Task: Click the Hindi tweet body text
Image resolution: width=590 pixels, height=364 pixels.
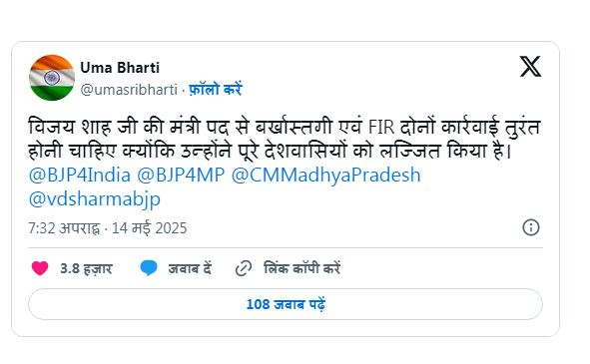Action: [285, 139]
